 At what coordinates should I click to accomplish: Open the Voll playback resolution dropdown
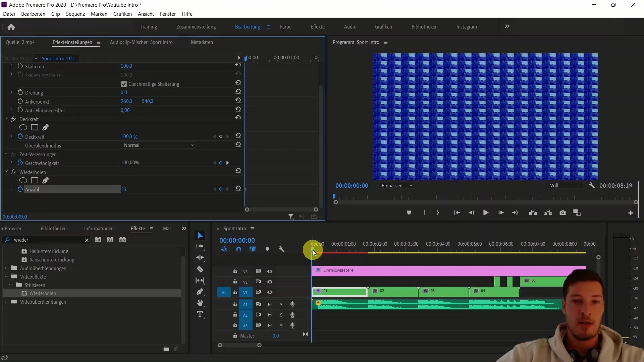pos(565,186)
